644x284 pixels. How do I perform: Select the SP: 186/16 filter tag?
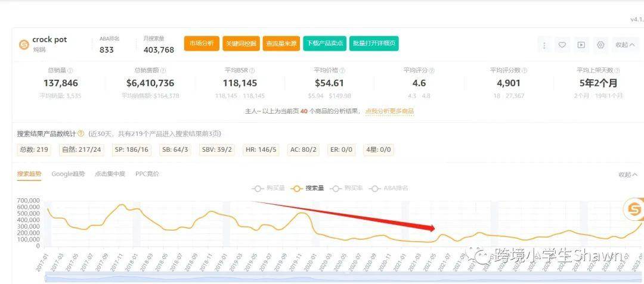click(x=131, y=149)
